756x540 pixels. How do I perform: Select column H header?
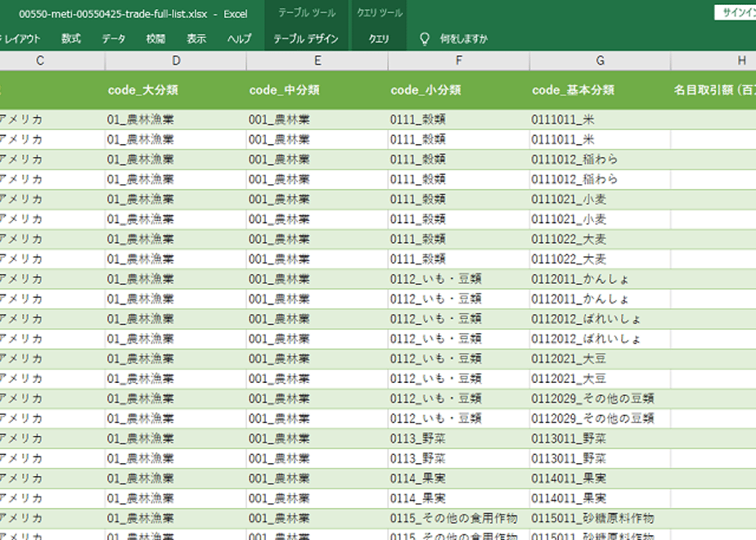(713, 61)
